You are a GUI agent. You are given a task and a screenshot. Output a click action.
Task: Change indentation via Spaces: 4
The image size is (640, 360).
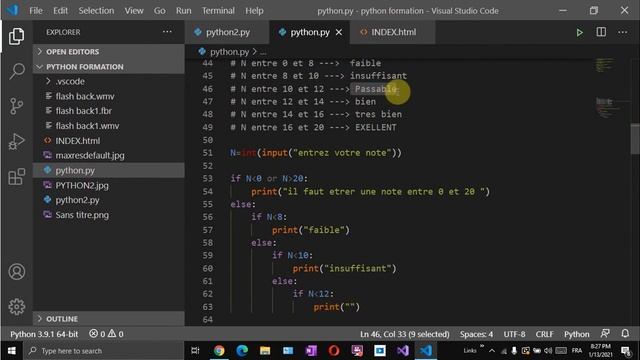(476, 334)
